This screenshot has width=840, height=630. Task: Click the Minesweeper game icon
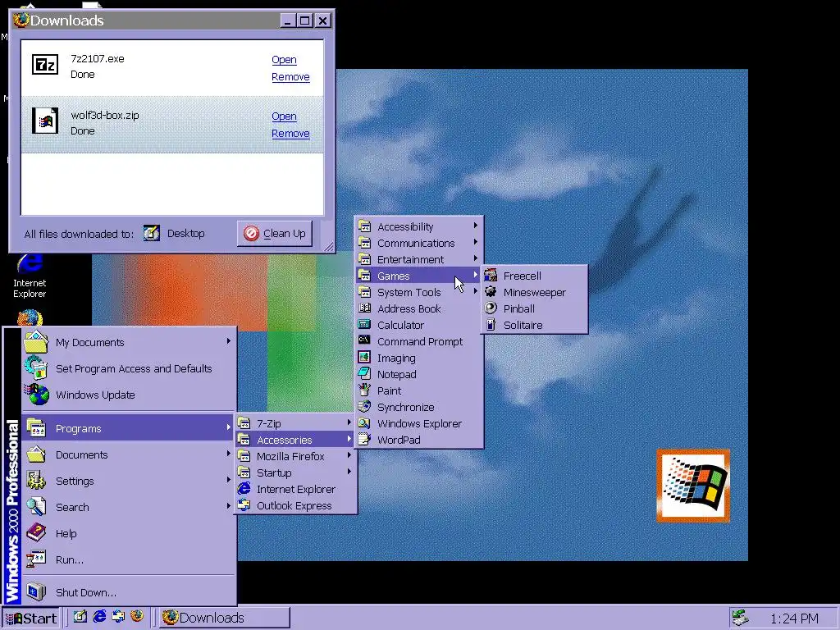point(491,292)
